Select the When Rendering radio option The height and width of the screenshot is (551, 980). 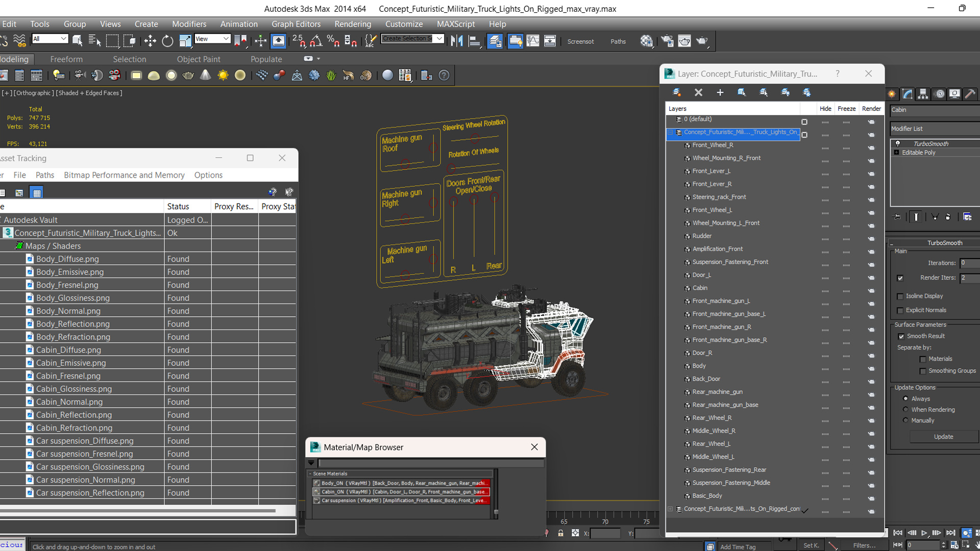pos(905,410)
